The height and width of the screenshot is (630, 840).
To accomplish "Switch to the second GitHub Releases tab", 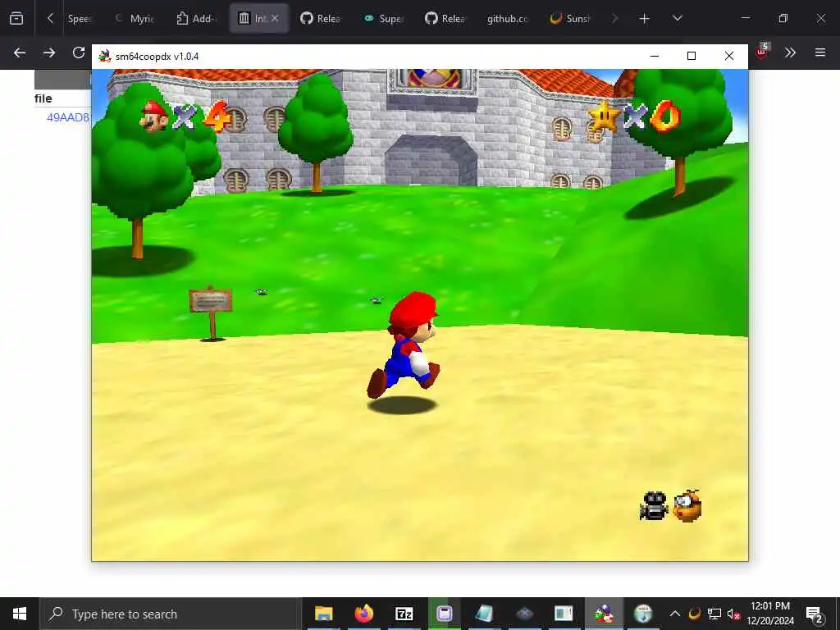I will pos(445,18).
